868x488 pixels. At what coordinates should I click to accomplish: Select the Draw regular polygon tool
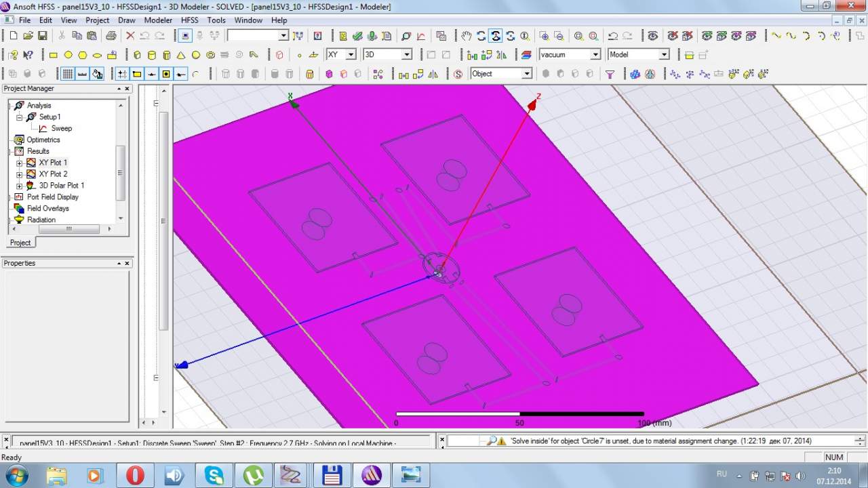83,55
